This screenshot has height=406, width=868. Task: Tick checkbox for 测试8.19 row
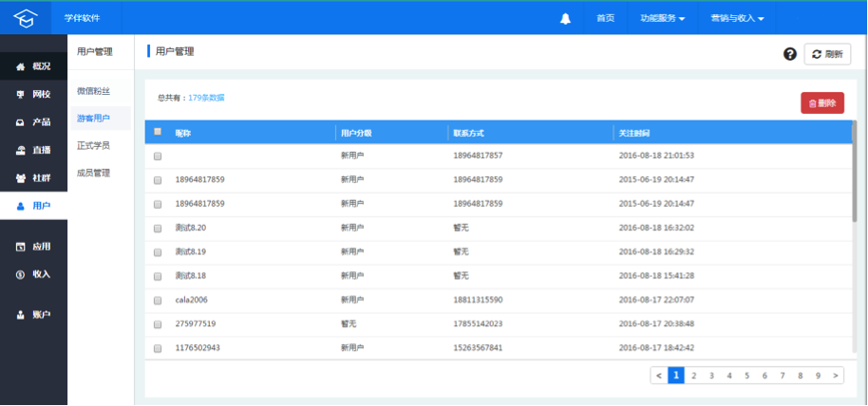(x=158, y=252)
